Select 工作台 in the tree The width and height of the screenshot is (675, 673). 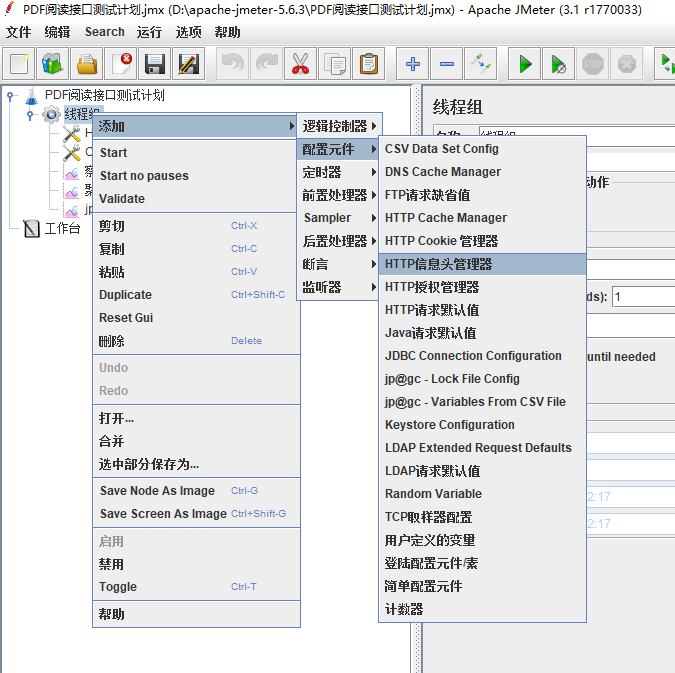[x=61, y=229]
